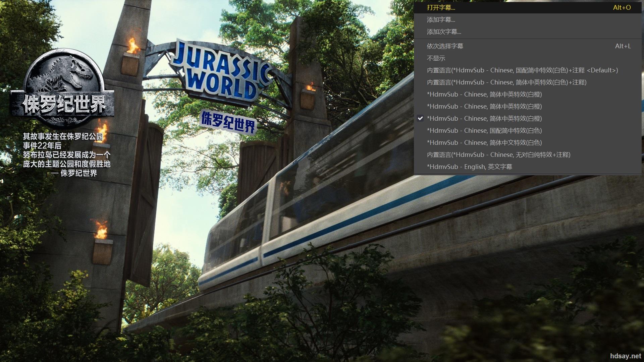
Task: Toggle the checked 简体中英特效(白橙) subtitle entry
Action: [x=528, y=119]
